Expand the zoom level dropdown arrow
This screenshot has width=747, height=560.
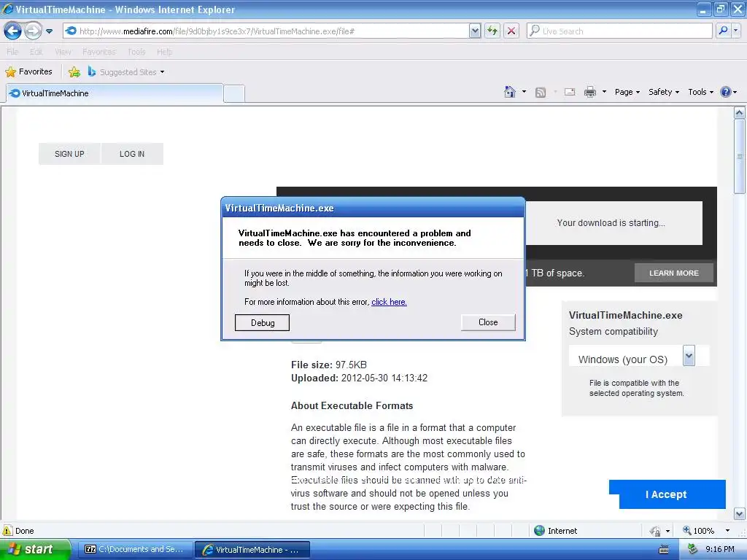pos(727,531)
